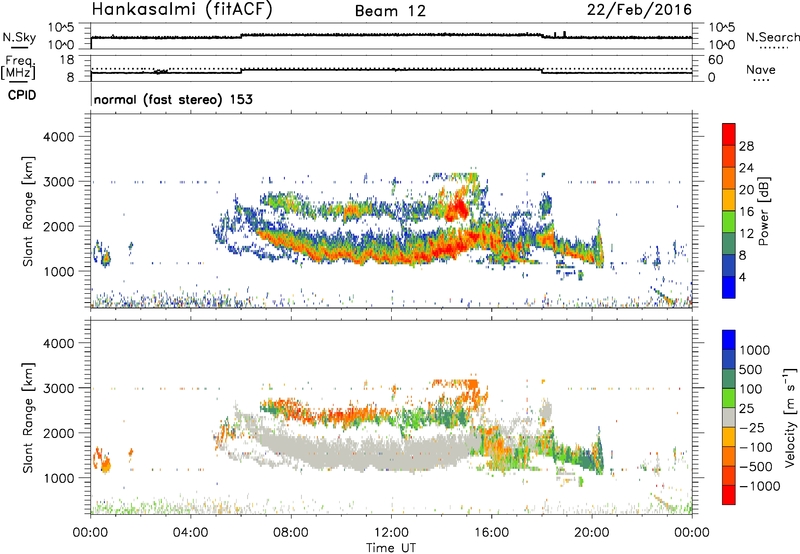Click the '18' frequency axis tick

coord(66,60)
